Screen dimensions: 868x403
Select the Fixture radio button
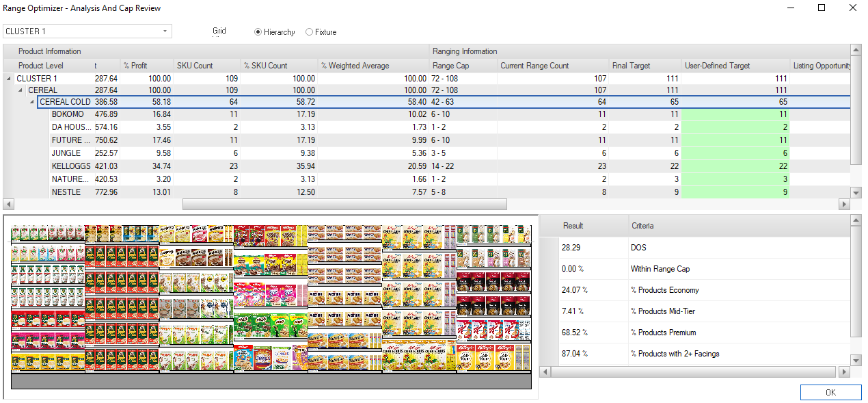click(308, 31)
